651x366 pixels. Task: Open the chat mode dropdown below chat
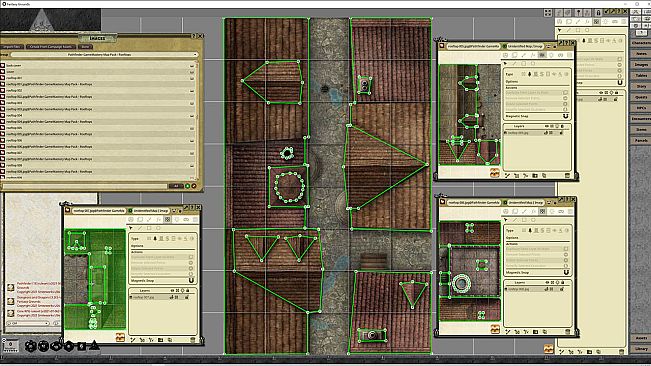27,323
